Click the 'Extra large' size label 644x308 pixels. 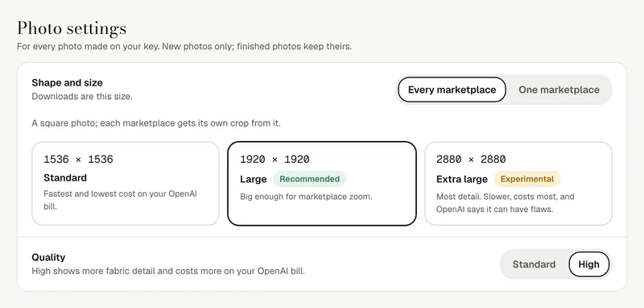(x=461, y=179)
